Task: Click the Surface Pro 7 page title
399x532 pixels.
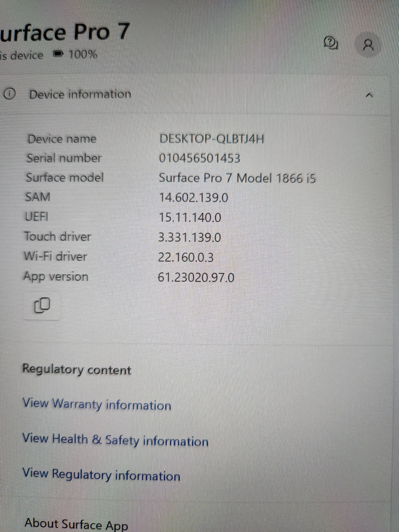Action: tap(65, 32)
